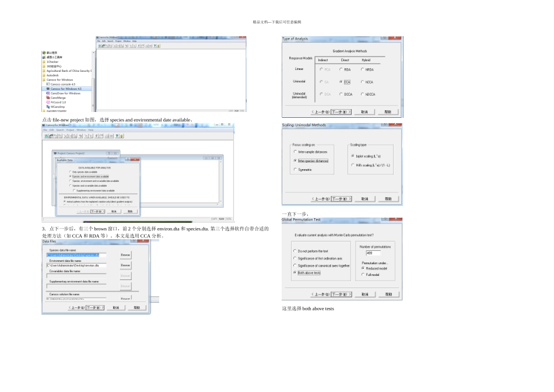Click Help (帮助) in Data Files dialog

pos(136,307)
